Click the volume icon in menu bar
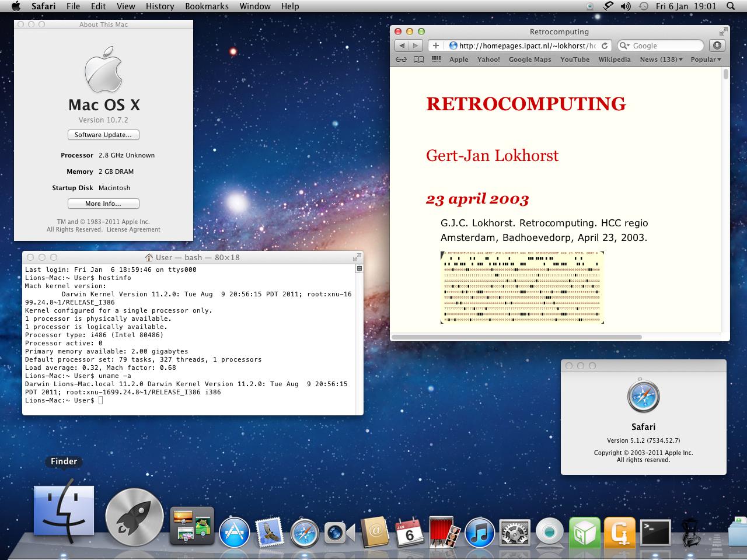747x560 pixels. (626, 6)
